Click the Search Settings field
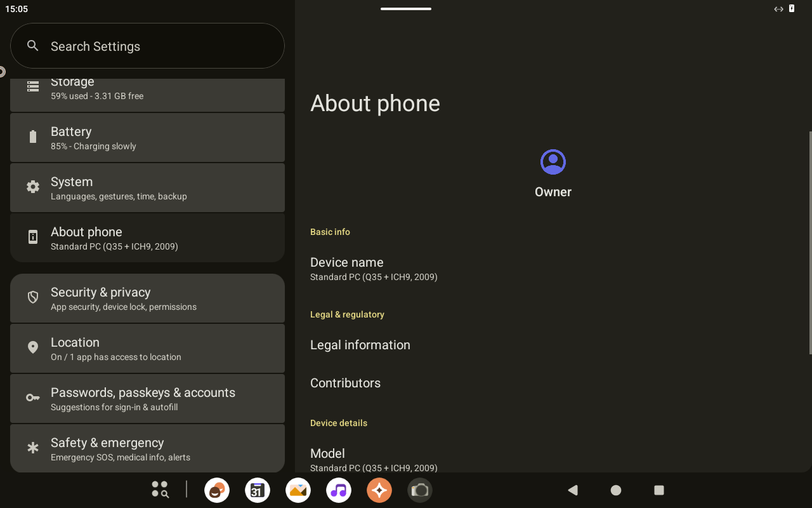The image size is (812, 508). point(147,46)
